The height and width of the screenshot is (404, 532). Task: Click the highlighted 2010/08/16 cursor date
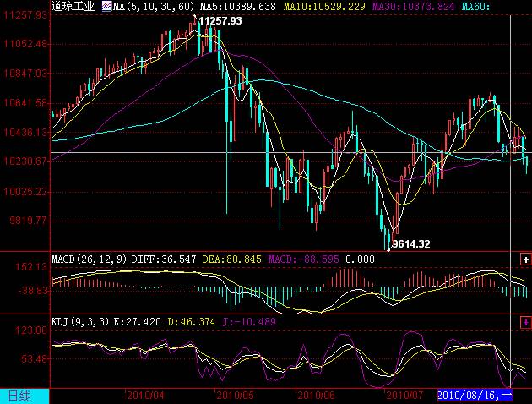point(475,396)
